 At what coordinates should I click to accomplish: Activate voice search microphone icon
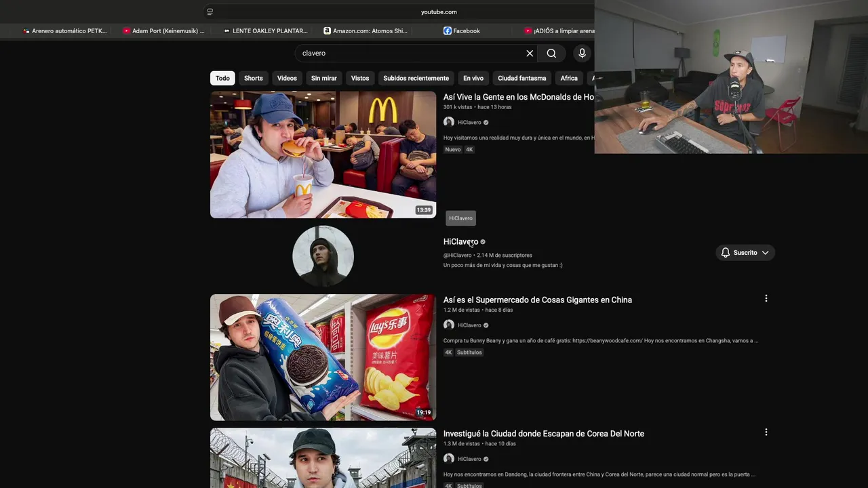(x=582, y=54)
